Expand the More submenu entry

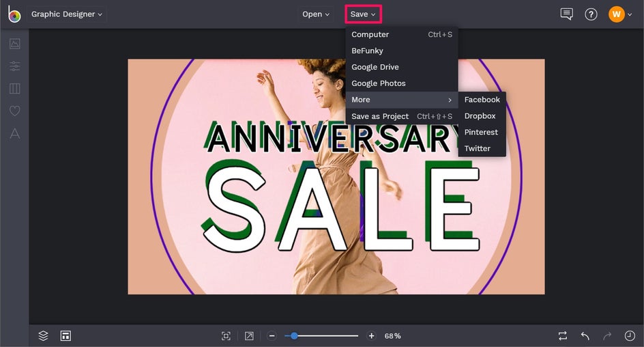pyautogui.click(x=402, y=100)
